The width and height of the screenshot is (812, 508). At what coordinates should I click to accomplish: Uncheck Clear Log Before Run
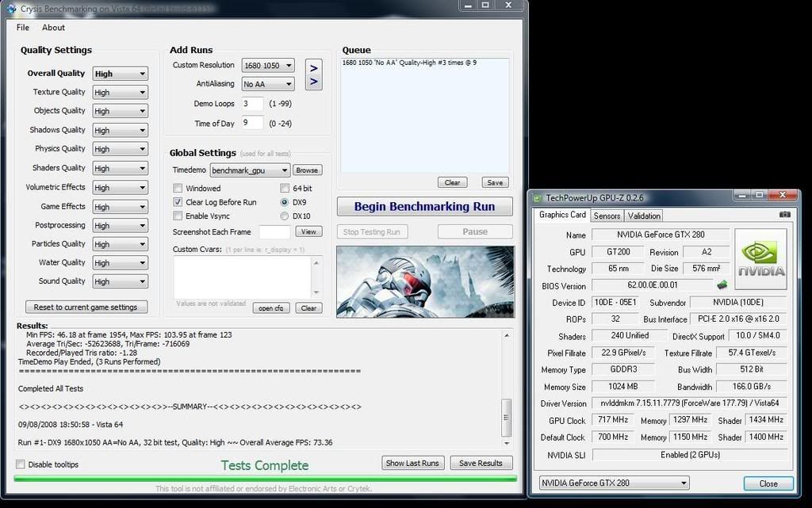pyautogui.click(x=178, y=202)
